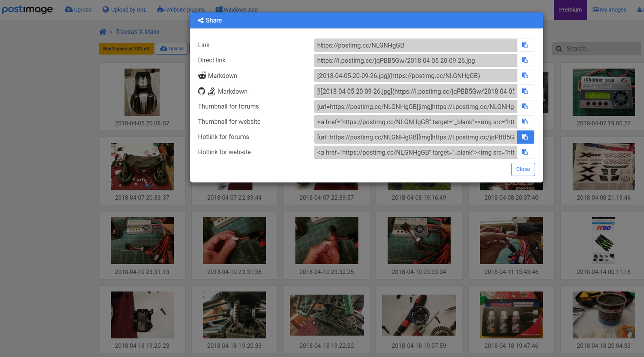Viewport: 644px width, 357px height.
Task: Copy the Hotlink for website code
Action: click(525, 152)
